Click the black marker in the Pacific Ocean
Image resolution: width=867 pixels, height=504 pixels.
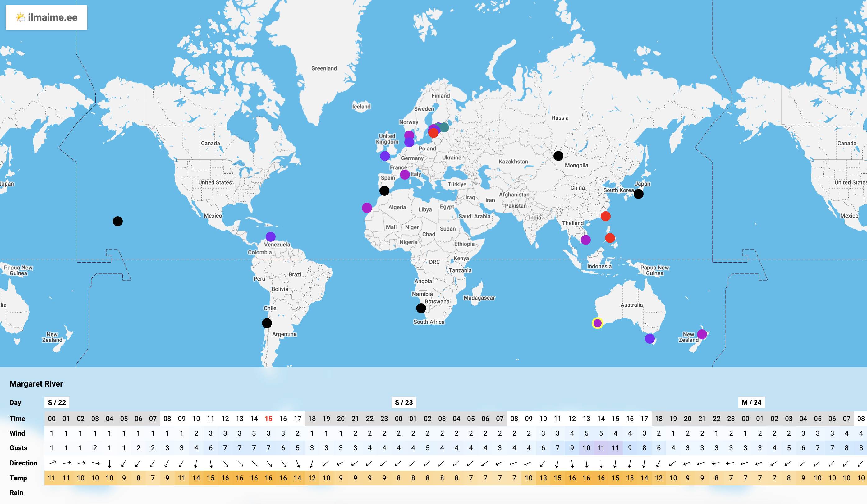(118, 221)
